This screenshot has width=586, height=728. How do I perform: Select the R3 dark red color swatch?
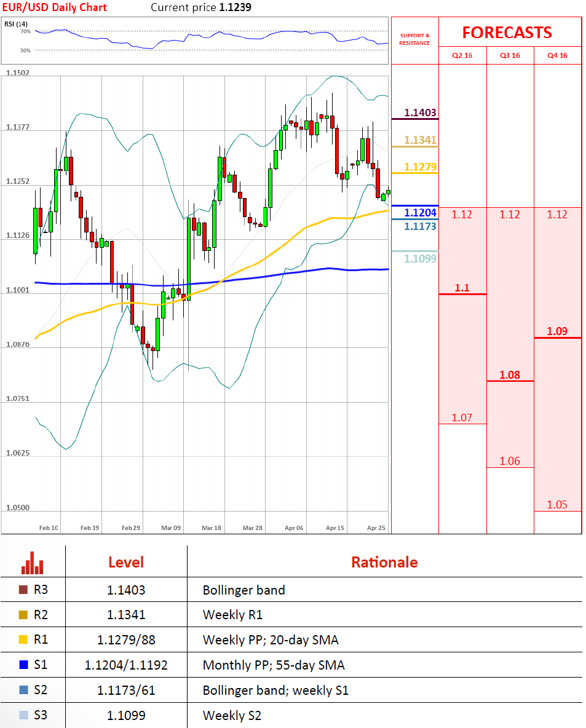(24, 590)
